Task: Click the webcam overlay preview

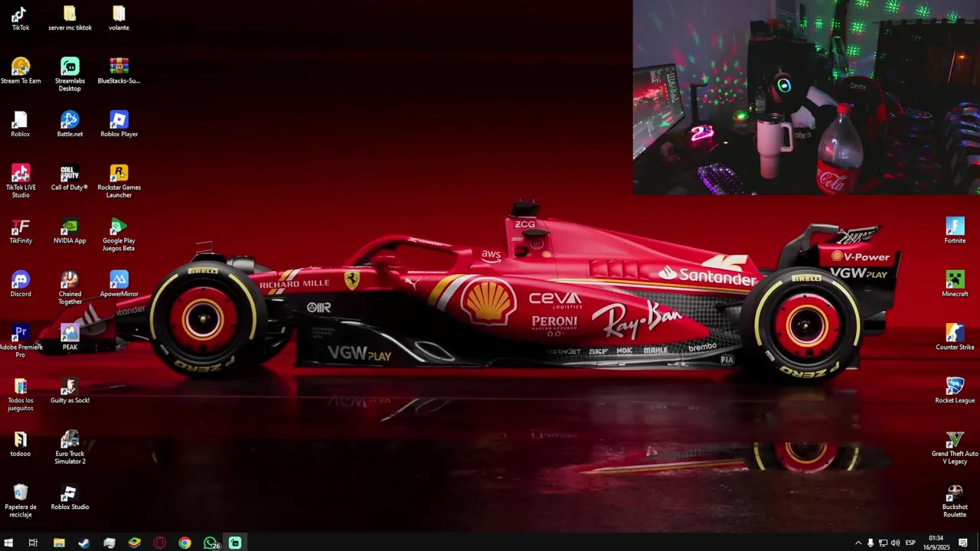Action: [806, 97]
